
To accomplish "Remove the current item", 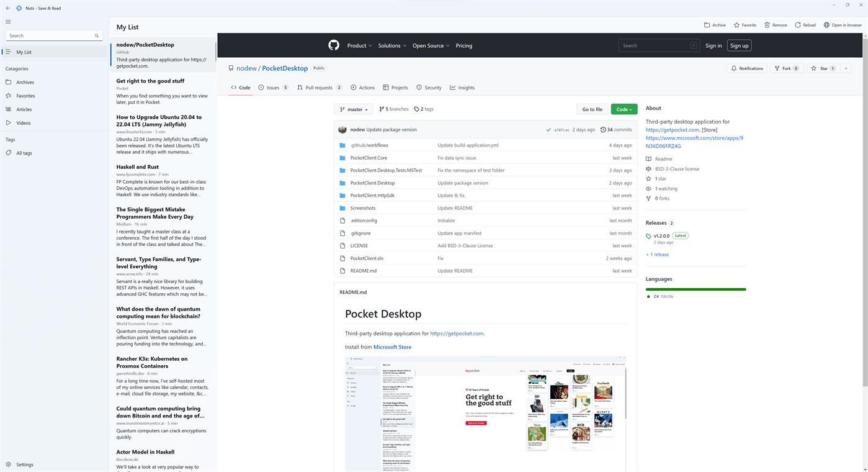I will coord(776,25).
